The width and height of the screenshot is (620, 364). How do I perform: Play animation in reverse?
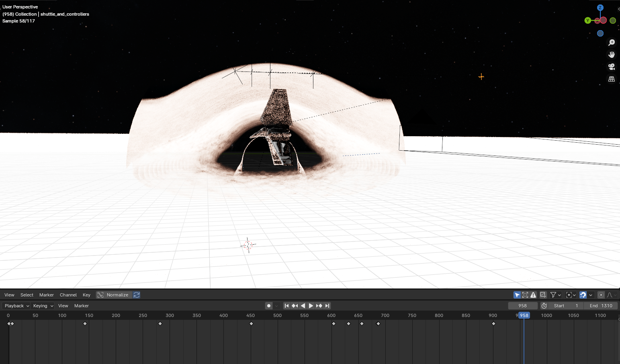coord(303,306)
